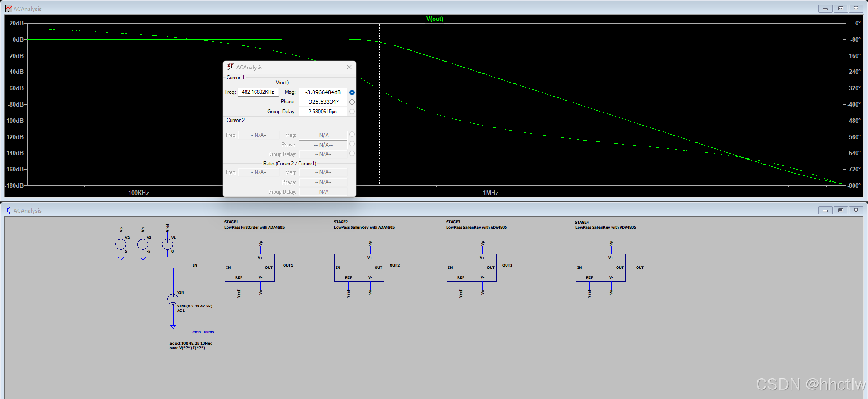Screen dimensions: 868x399
Task: Select the V2 voltage source symbol
Action: (x=121, y=244)
